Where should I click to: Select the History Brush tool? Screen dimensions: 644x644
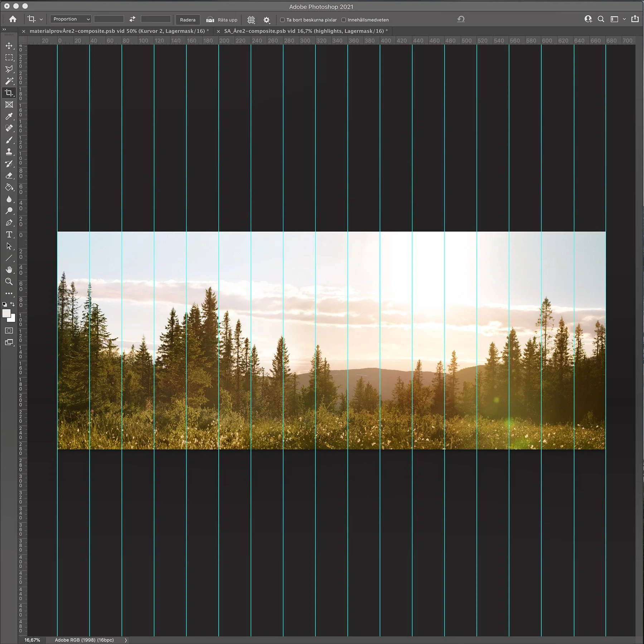(x=9, y=164)
